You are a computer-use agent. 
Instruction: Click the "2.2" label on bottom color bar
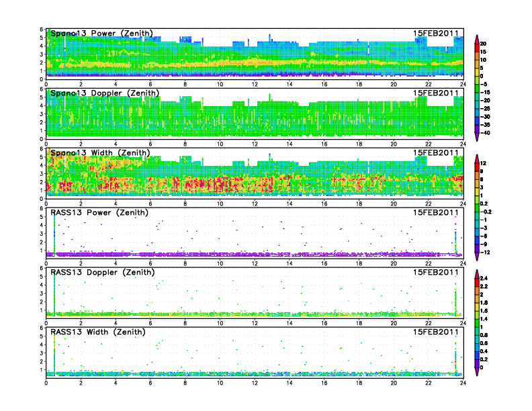point(484,287)
